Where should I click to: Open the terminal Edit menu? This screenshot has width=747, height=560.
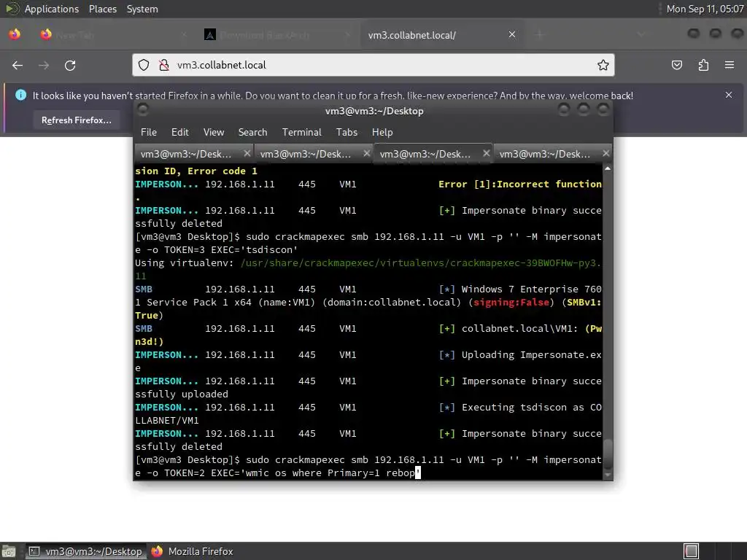180,133
